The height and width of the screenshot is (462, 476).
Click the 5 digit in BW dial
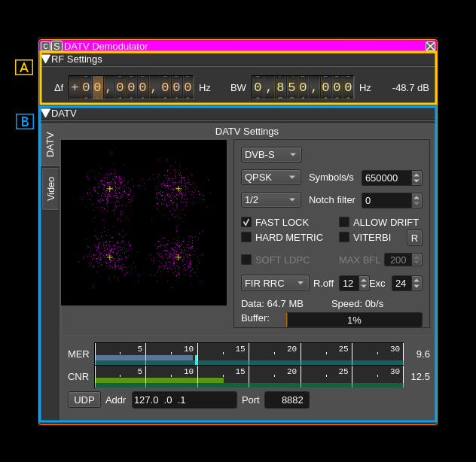pyautogui.click(x=291, y=87)
